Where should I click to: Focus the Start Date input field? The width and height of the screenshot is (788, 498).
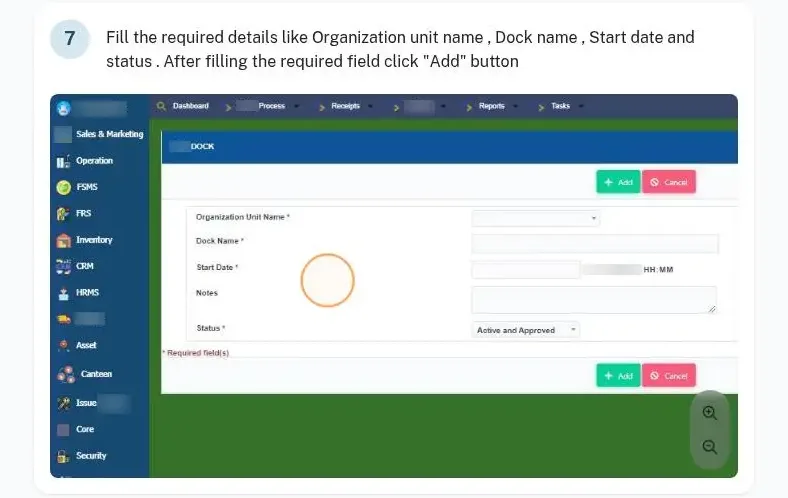point(526,270)
